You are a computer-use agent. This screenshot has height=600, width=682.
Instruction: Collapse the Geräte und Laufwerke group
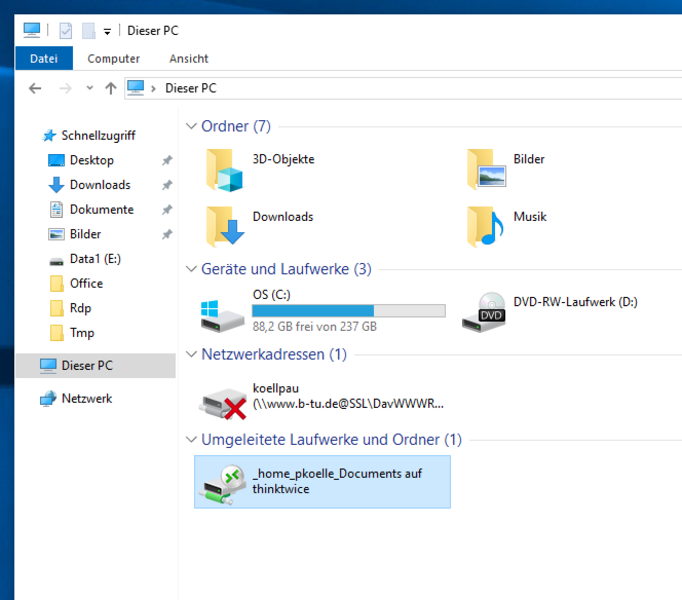point(191,269)
